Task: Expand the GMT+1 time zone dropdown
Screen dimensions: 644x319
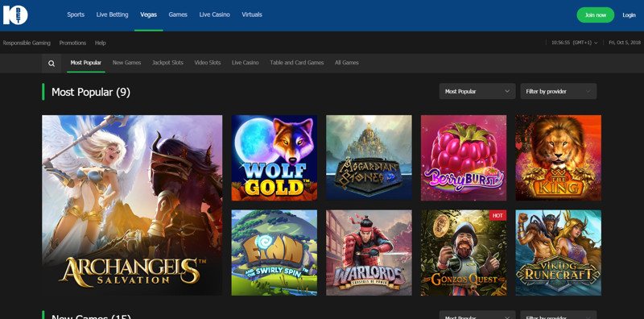Action: click(x=574, y=43)
